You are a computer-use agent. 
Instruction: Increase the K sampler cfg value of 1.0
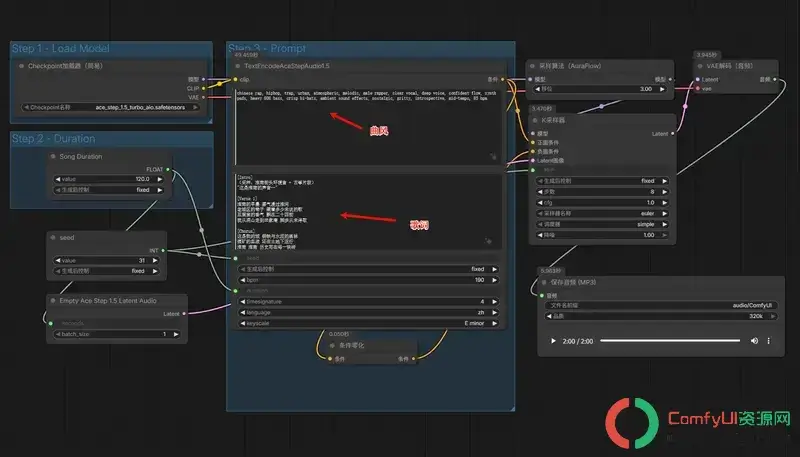pyautogui.click(x=664, y=202)
